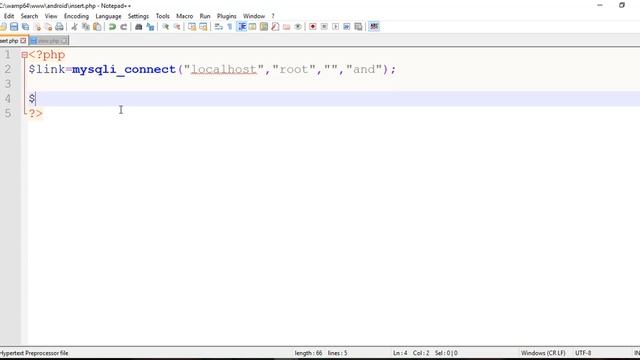640x360 pixels.
Task: Click the Paste clipboard icon
Action: point(97,27)
